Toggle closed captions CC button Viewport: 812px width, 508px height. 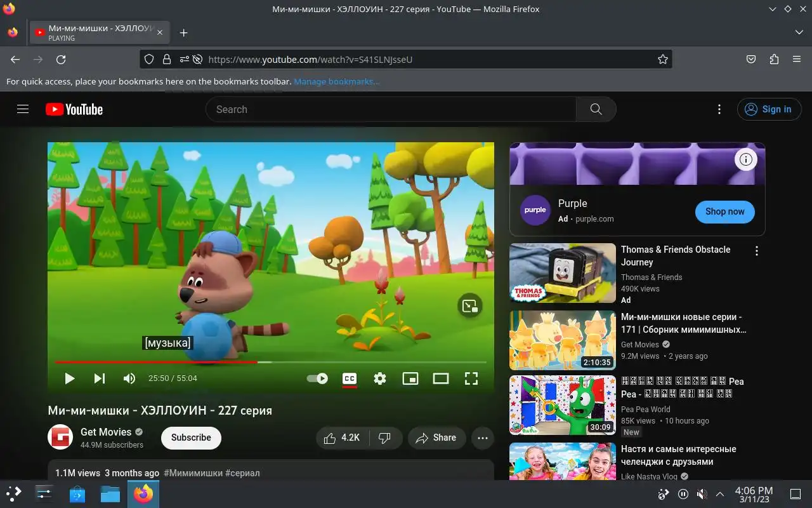click(x=349, y=378)
